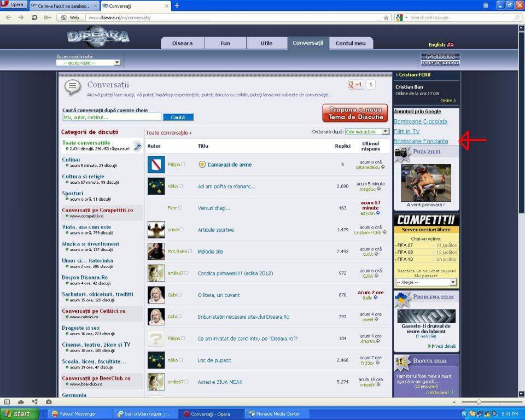Open the gold star icon before Camarazi de arme
This screenshot has width=525, height=420.
pyautogui.click(x=202, y=165)
